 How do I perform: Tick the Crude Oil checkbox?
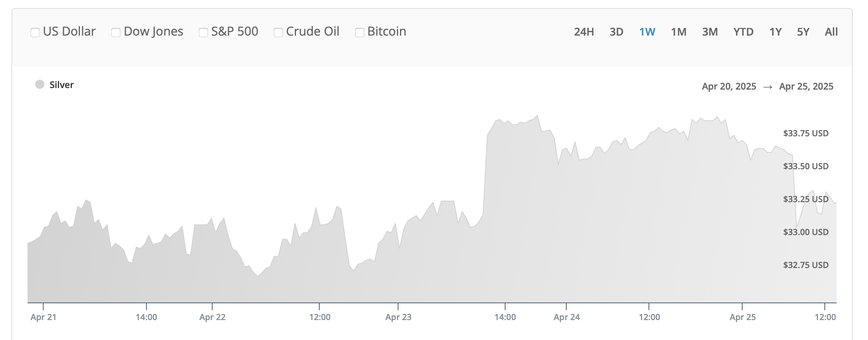(x=278, y=33)
